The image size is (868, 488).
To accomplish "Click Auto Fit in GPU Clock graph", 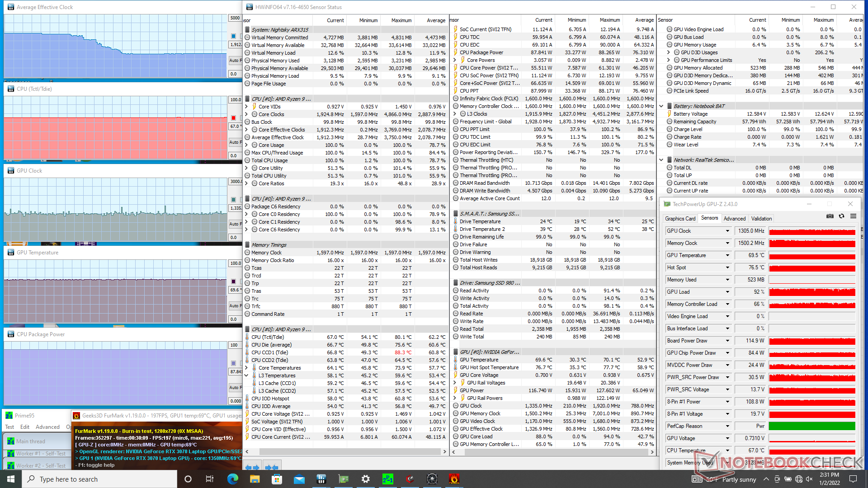I will click(235, 224).
